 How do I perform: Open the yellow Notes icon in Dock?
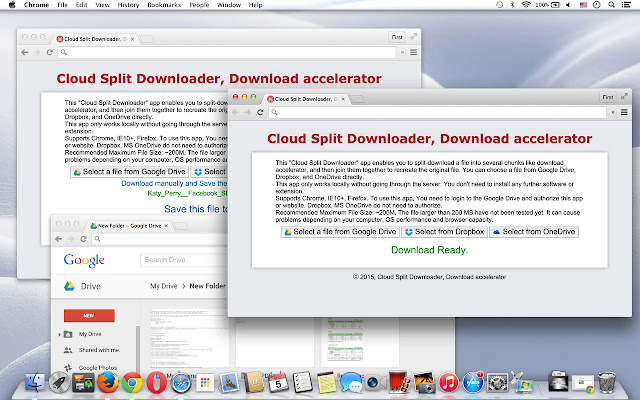click(327, 382)
